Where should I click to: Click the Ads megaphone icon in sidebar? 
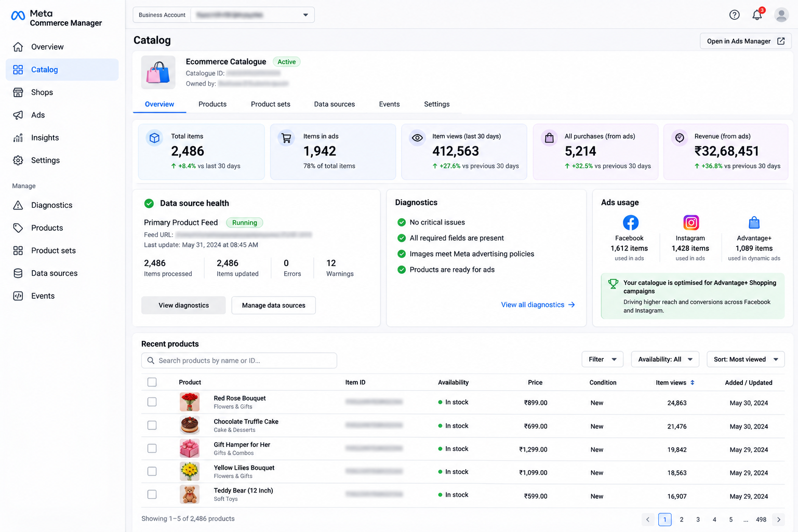18,115
